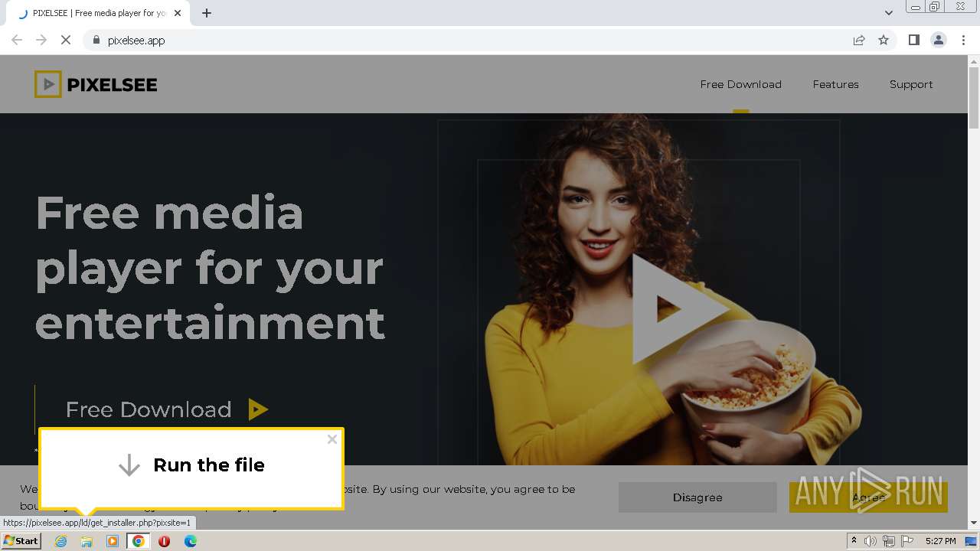The height and width of the screenshot is (551, 980).
Task: Close the PIXELSEE tab
Action: [178, 13]
